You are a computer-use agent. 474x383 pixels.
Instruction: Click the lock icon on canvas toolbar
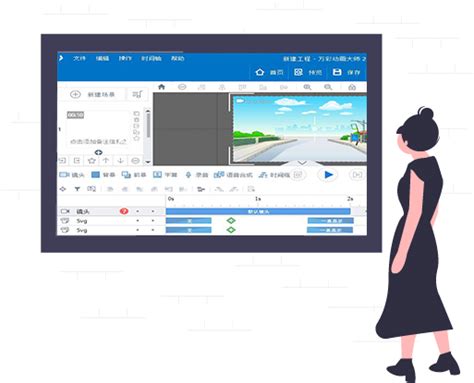pyautogui.click(x=352, y=87)
